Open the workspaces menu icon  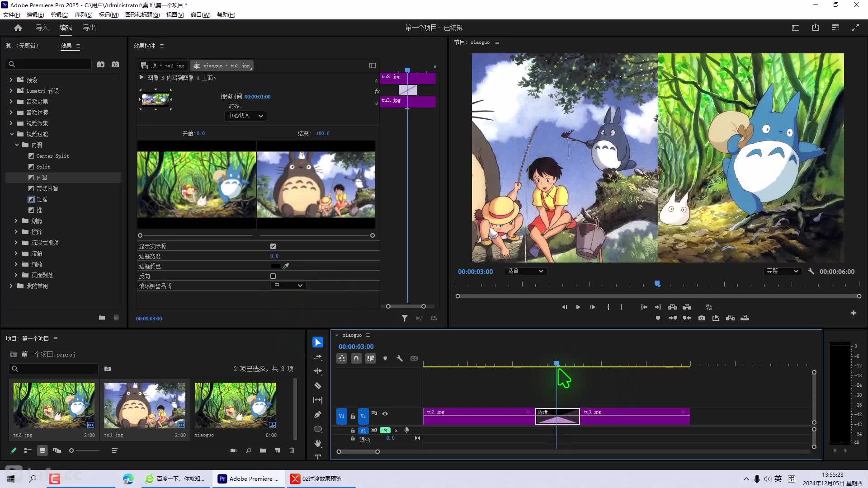click(x=835, y=28)
